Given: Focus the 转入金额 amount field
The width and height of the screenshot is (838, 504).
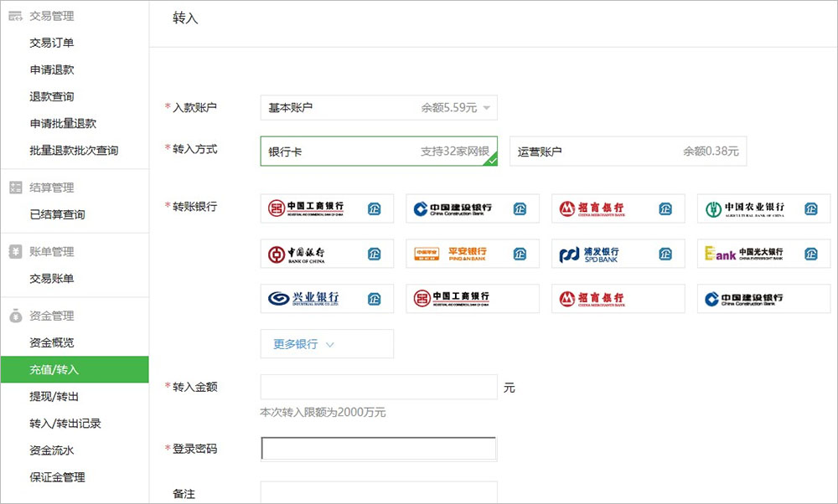Looking at the screenshot, I should coord(379,387).
